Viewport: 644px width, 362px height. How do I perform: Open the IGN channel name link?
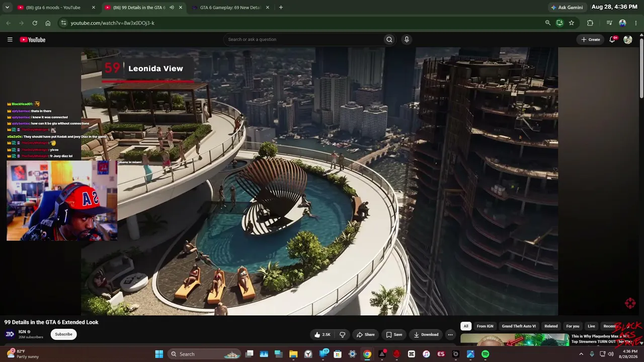tap(22, 332)
